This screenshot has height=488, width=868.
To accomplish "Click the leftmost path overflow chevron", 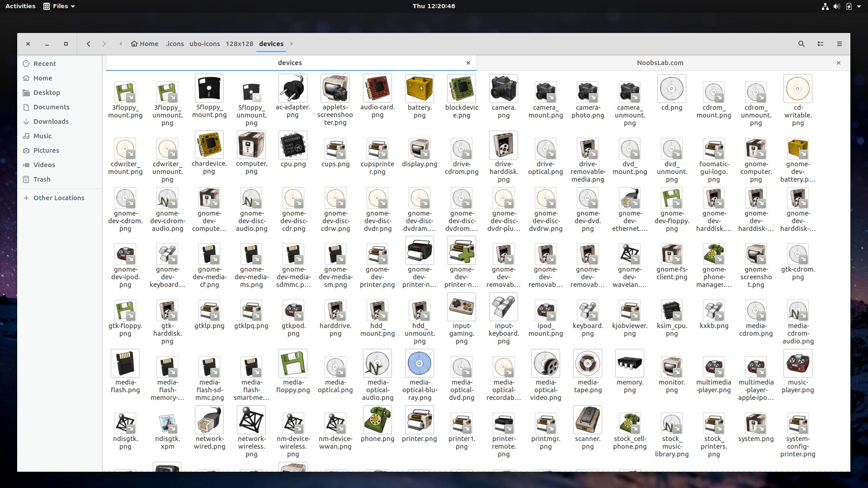I will pos(121,44).
